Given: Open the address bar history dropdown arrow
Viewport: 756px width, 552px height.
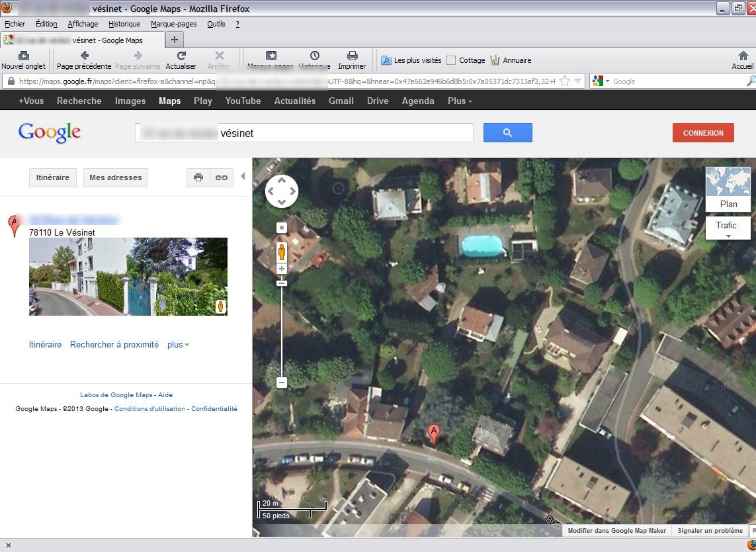Looking at the screenshot, I should (577, 81).
